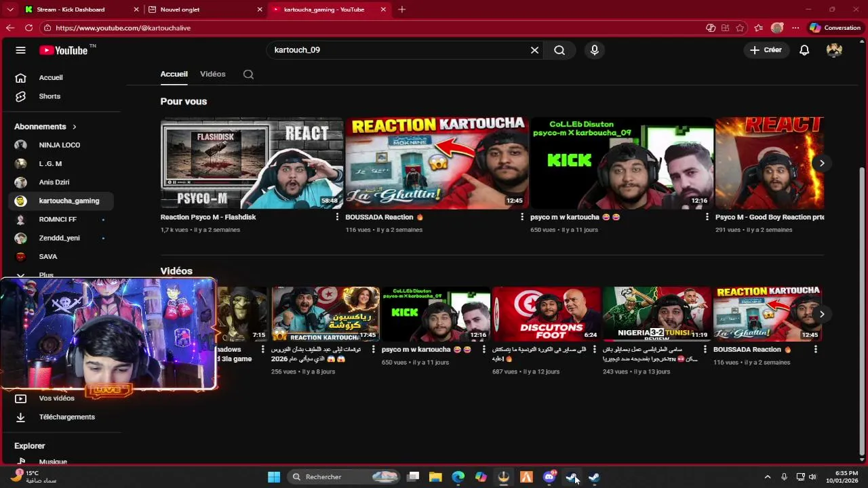Close the kartoucha_gaming YouTube tab
This screenshot has height=488, width=868.
pyautogui.click(x=384, y=9)
